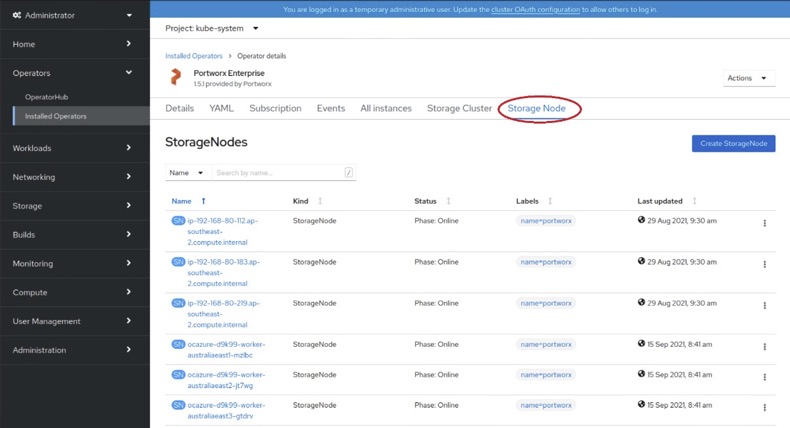Screen dimensions: 790x428
Task: Click globe icon beside australiaeast1-mzlbc timestamp
Action: coord(641,343)
